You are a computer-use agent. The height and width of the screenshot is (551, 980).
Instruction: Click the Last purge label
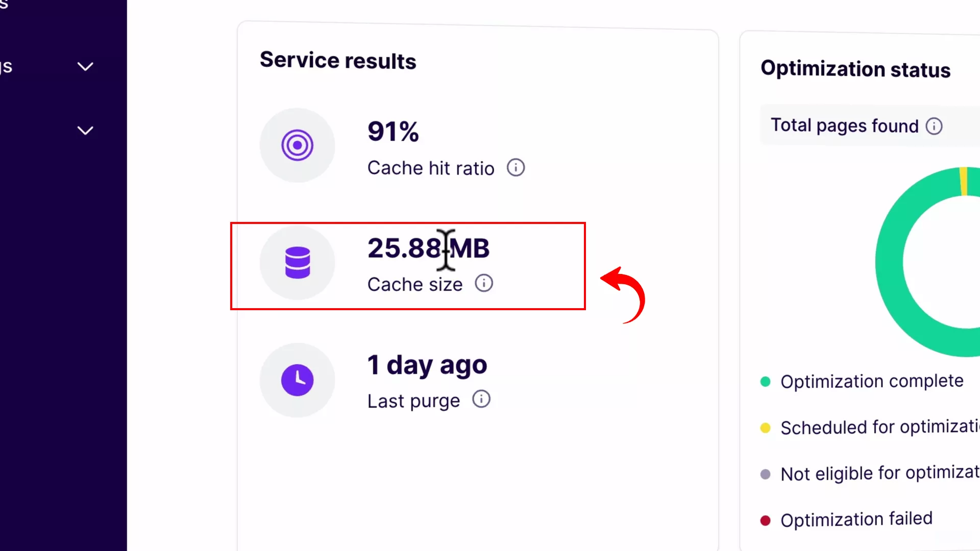[413, 401]
